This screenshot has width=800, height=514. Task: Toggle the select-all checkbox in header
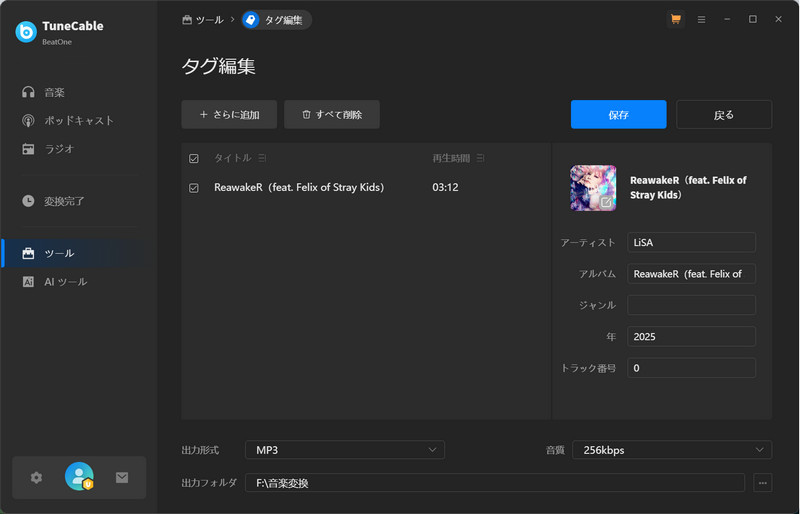(194, 158)
